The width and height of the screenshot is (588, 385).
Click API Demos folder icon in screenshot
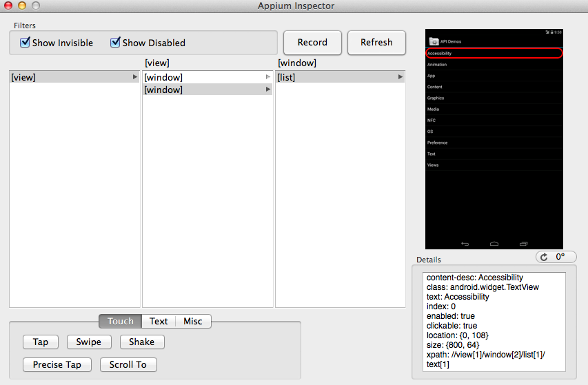point(434,41)
